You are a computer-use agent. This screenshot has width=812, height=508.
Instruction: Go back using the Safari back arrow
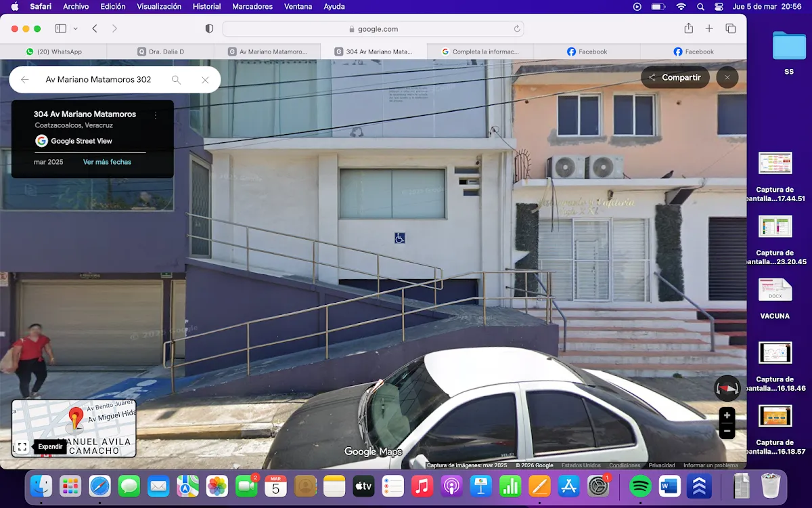click(x=95, y=28)
